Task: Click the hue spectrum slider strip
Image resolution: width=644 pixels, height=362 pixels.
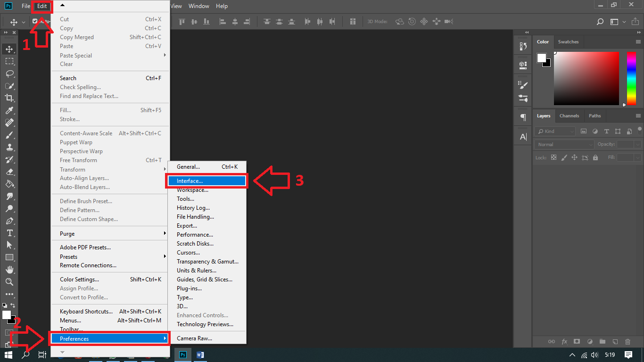Action: (631, 78)
